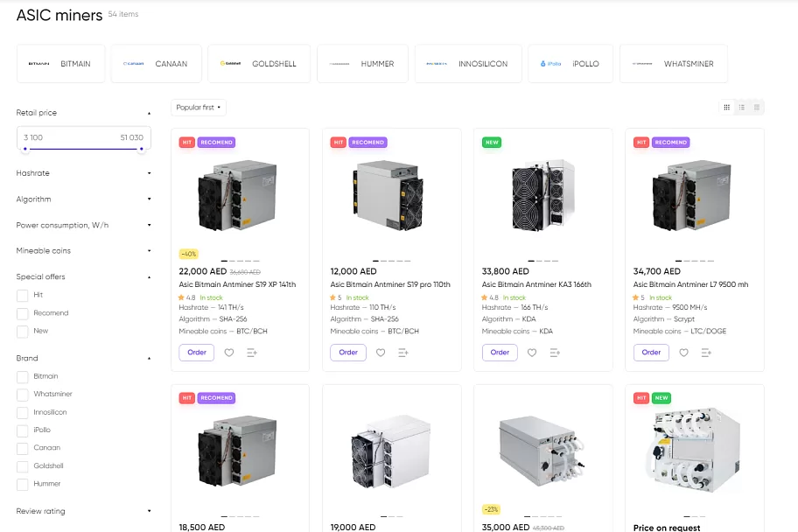Screen dimensions: 798x532
Task: Click the -23% discount badge
Action: 491,509
